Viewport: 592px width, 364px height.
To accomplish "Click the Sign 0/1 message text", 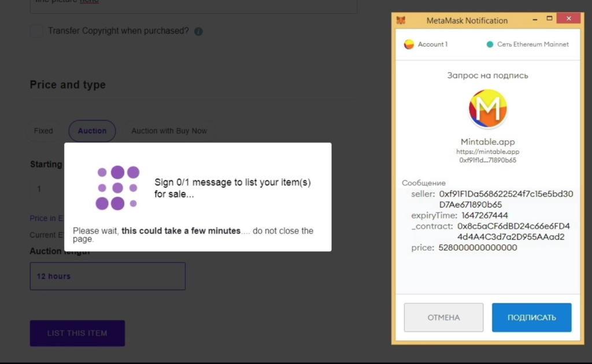I will (232, 188).
